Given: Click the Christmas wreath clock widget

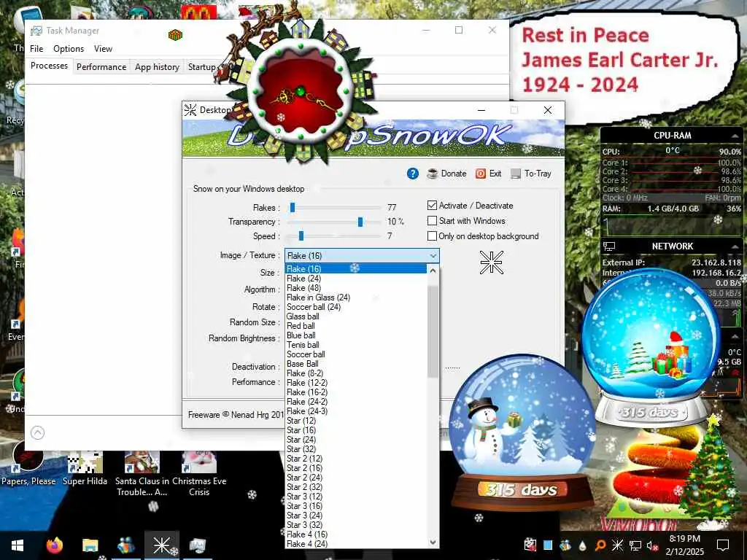Looking at the screenshot, I should pos(300,90).
